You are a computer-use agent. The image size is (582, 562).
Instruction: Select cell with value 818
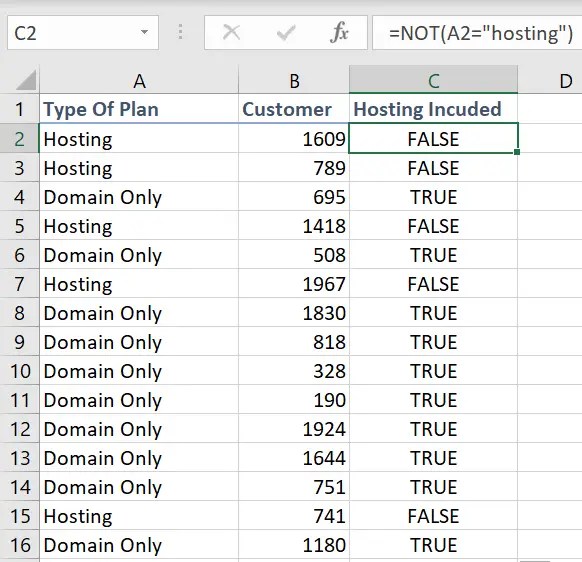[294, 342]
